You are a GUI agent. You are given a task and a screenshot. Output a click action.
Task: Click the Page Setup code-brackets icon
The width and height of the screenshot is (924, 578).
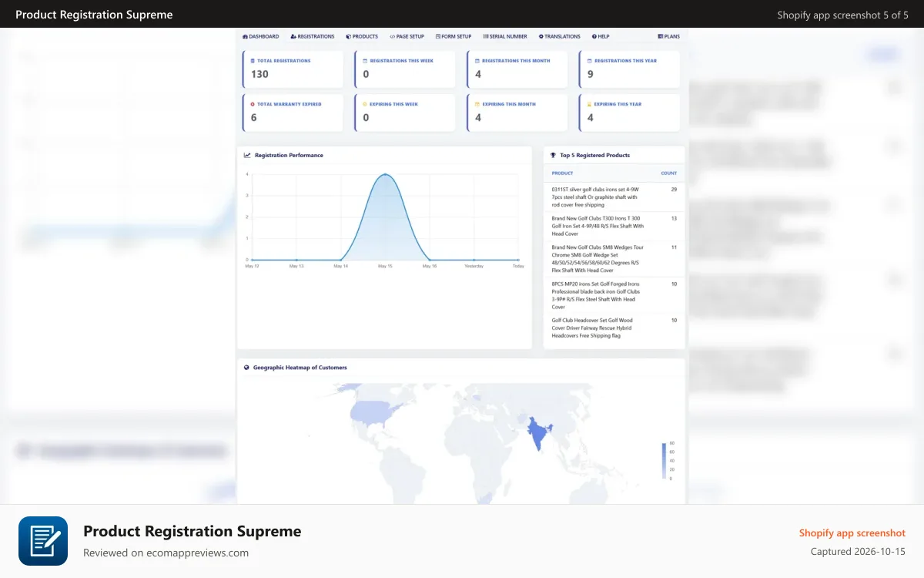click(392, 36)
